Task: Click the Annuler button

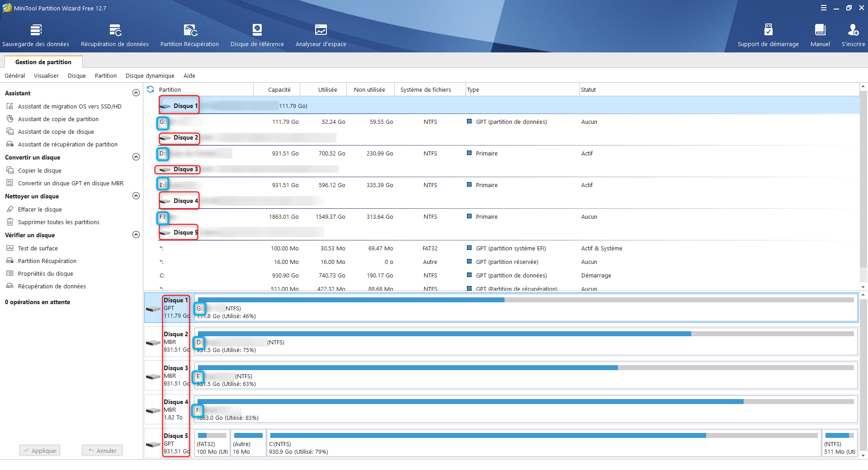Action: click(102, 451)
